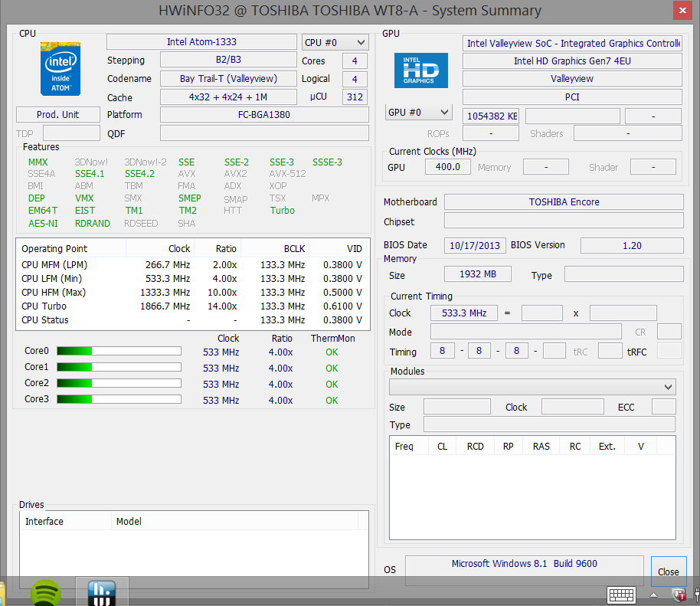Click the Core2 usage bar
700x606 pixels.
(119, 383)
